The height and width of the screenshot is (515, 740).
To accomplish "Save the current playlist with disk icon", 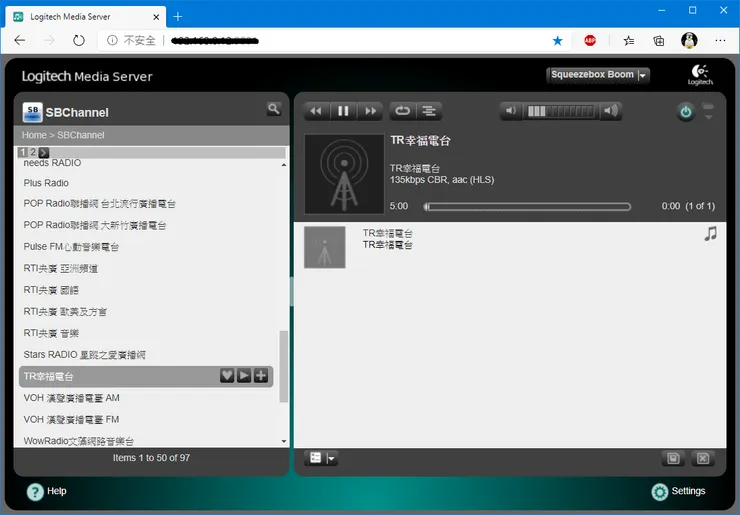I will 673,458.
